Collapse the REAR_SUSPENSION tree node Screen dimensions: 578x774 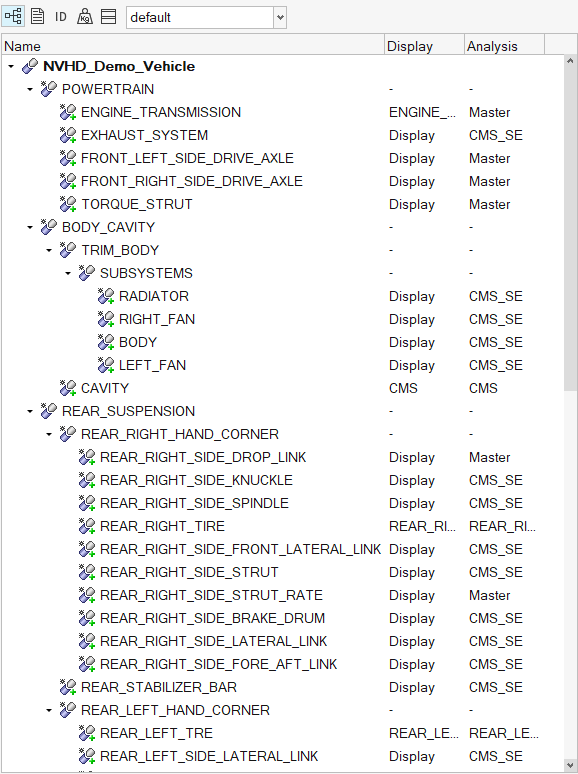tap(30, 411)
